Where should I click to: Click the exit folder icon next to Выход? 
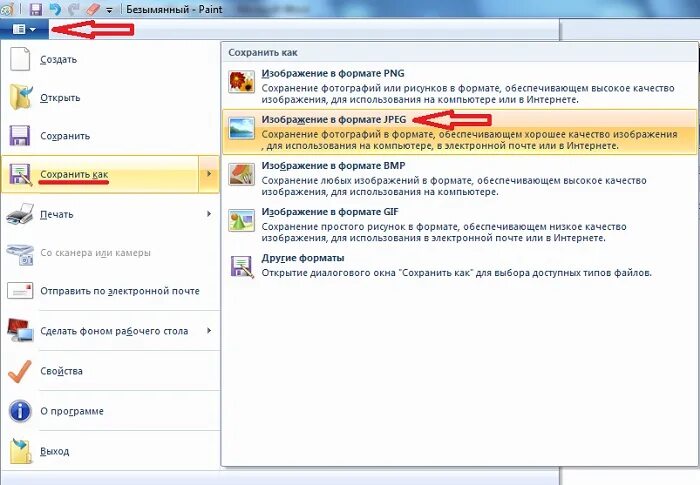click(x=21, y=450)
